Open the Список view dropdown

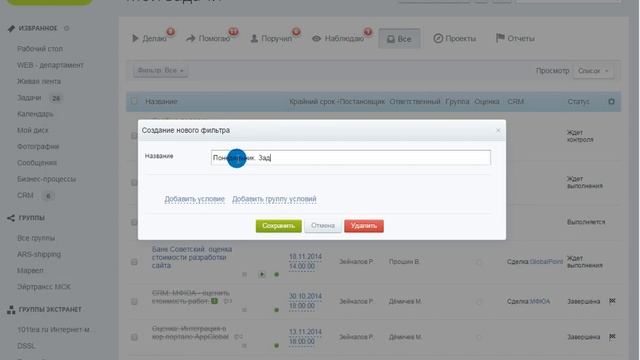[593, 71]
